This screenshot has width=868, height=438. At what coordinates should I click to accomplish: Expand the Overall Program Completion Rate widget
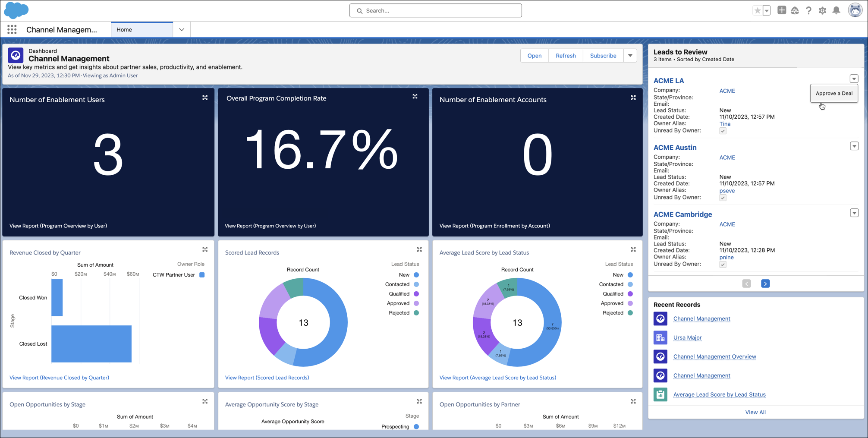tap(415, 97)
